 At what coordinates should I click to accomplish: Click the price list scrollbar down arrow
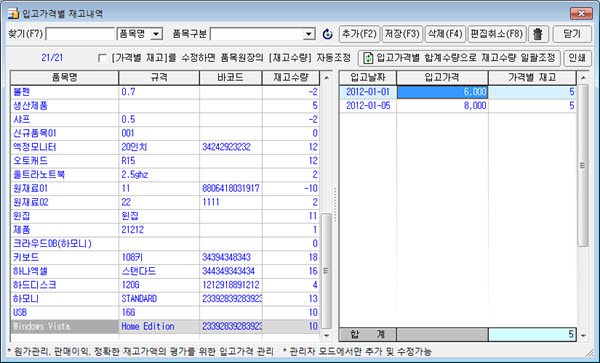583,335
